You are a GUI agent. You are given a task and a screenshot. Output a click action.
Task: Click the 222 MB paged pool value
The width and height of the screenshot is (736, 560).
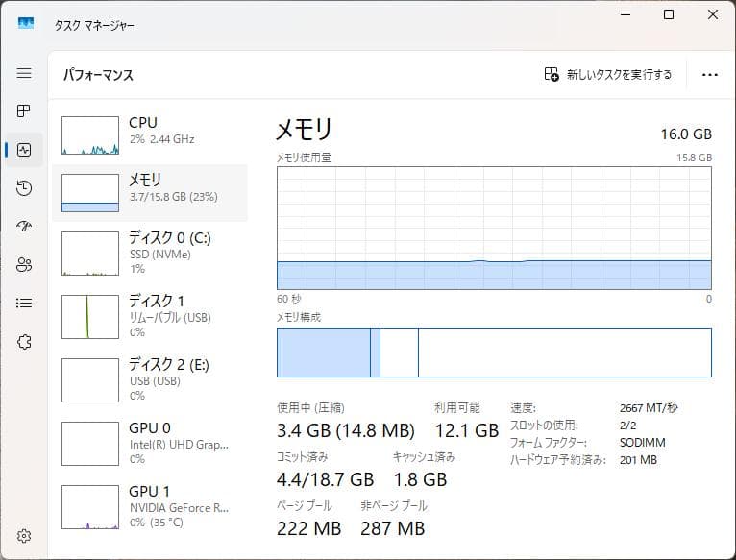pyautogui.click(x=308, y=528)
